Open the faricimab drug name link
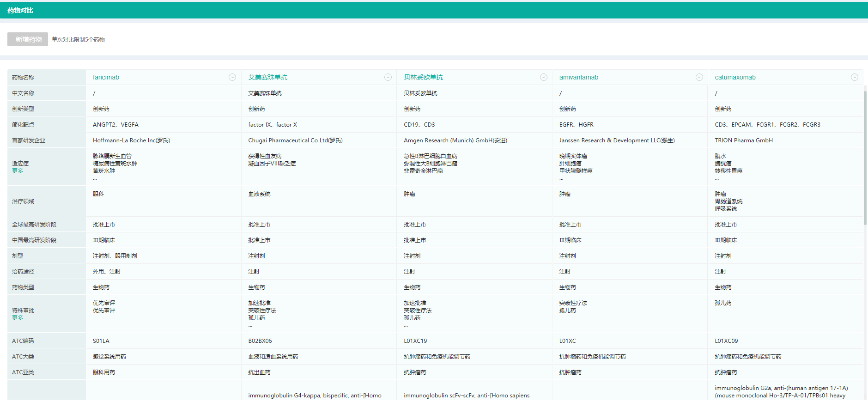This screenshot has height=402, width=868. [106, 77]
